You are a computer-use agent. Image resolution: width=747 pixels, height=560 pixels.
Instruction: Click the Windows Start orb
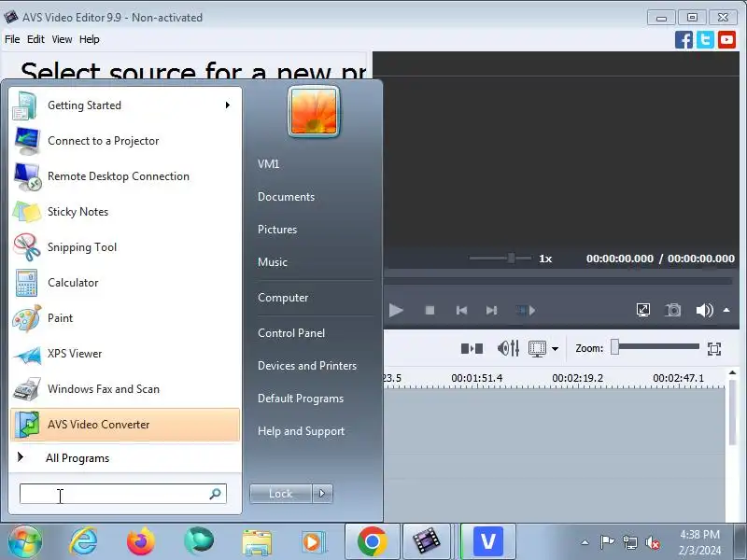[x=25, y=541]
